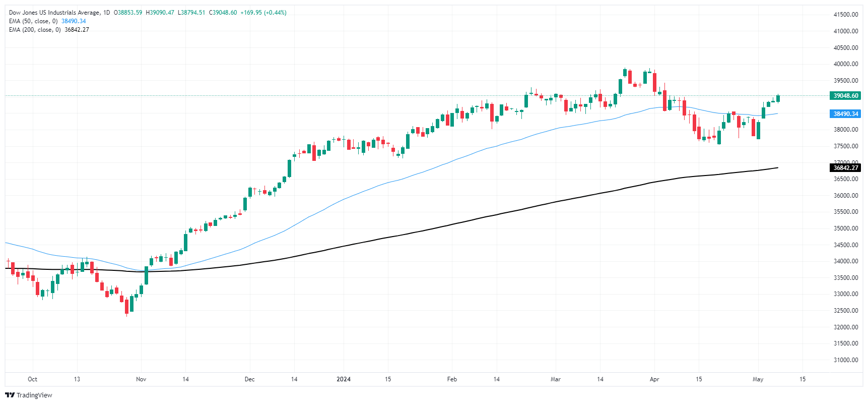Click the blue EMA 50 value tag 38490.34

[845, 114]
